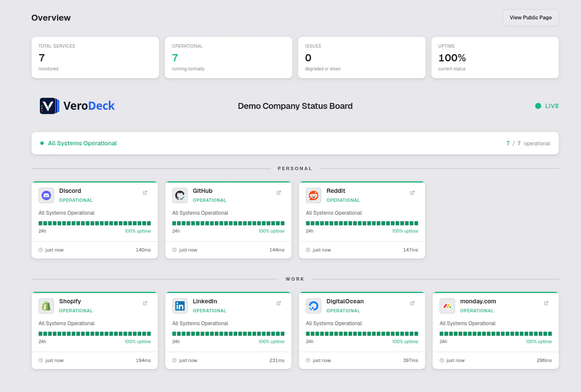Select the Uptime 100% summary card

495,57
